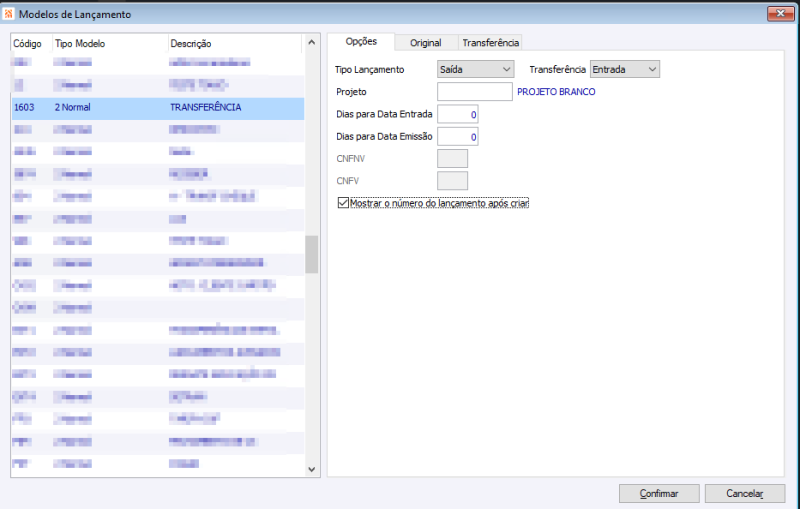Click the Dias para Data Emissão field

point(458,137)
